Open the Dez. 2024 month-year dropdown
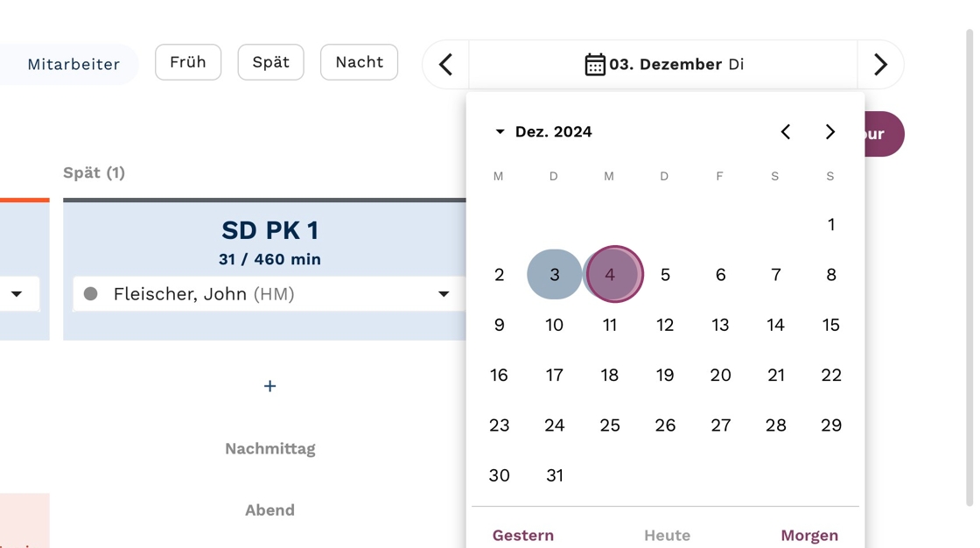Image resolution: width=980 pixels, height=548 pixels. 542,132
